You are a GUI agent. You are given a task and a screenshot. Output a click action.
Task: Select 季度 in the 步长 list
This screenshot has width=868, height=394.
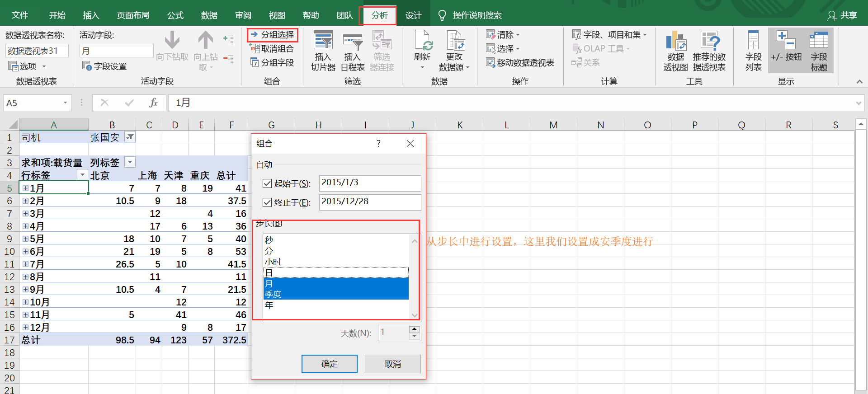[x=336, y=294]
